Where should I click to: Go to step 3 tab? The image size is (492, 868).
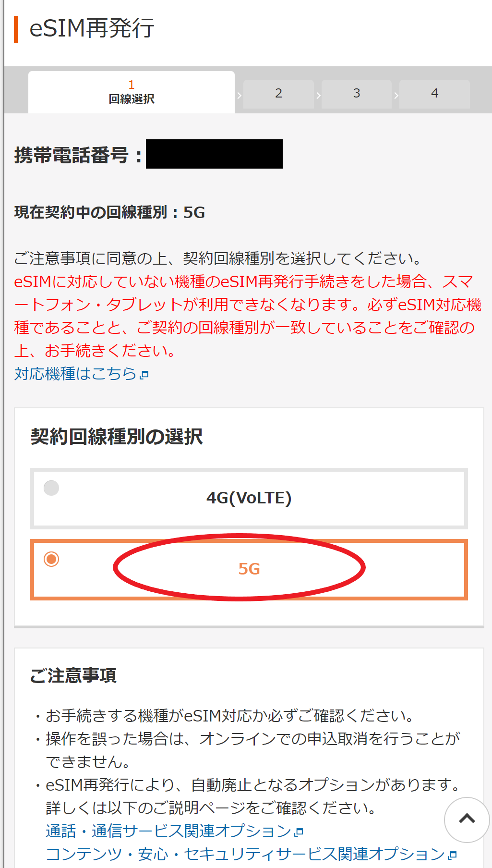coord(357,94)
